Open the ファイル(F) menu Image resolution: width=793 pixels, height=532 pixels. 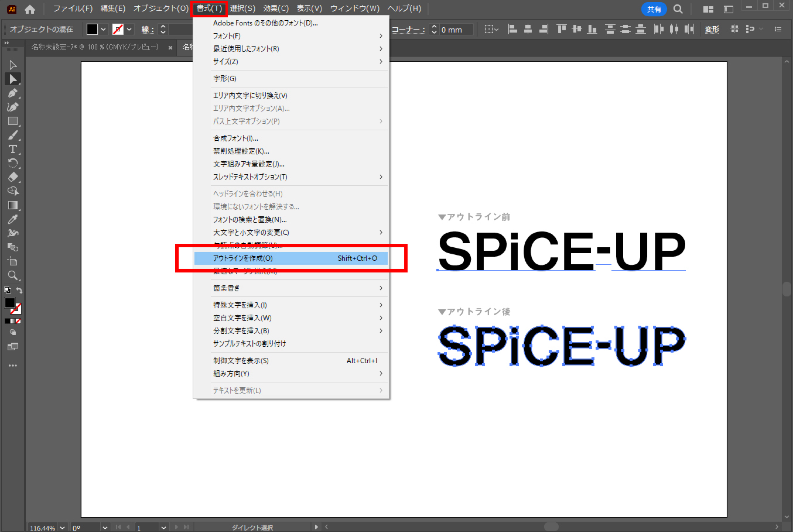pos(73,8)
